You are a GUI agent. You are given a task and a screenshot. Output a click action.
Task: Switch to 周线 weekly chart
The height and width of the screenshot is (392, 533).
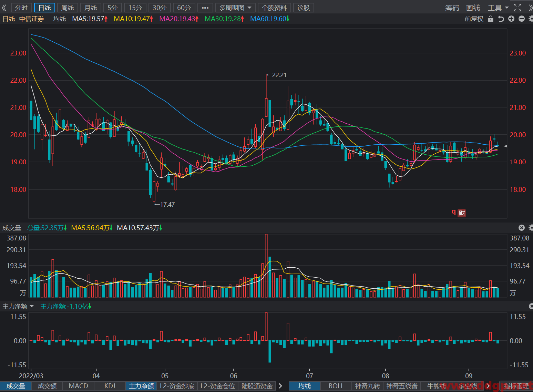68,8
